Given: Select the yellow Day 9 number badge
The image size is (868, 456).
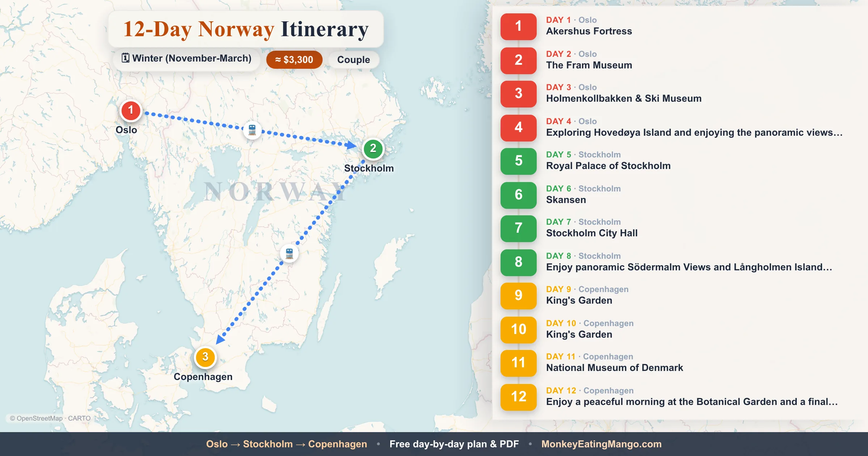Looking at the screenshot, I should [519, 296].
